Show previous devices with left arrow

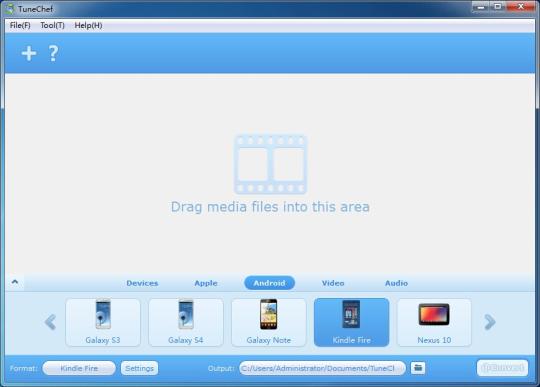click(50, 322)
